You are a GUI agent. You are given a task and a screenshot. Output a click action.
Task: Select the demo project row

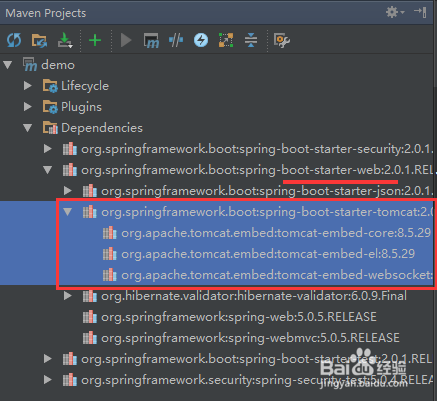tap(218, 65)
